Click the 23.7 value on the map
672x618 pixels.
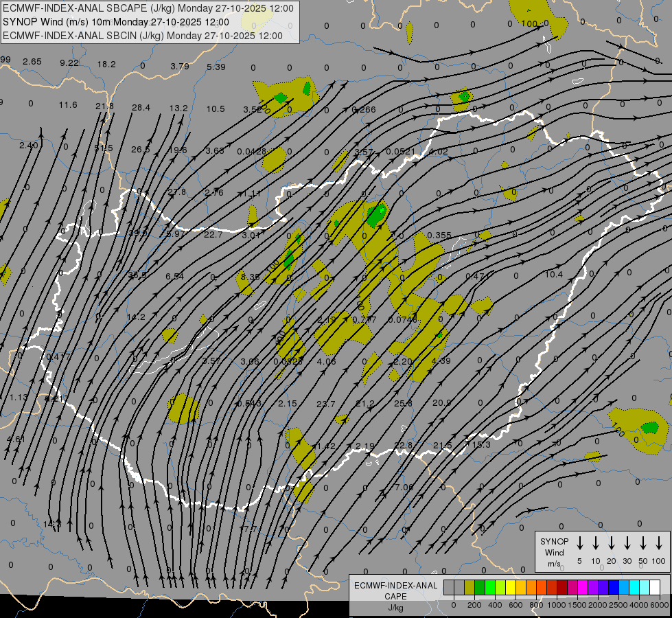326,404
